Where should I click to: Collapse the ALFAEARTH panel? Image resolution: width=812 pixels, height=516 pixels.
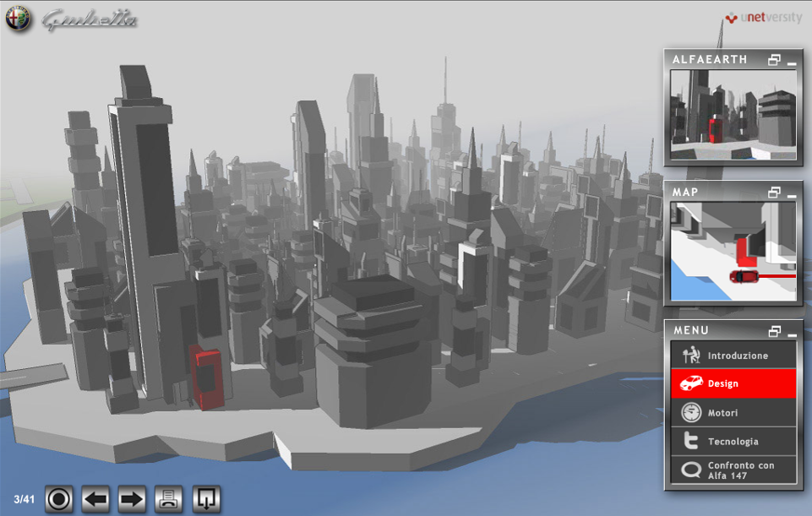(792, 61)
